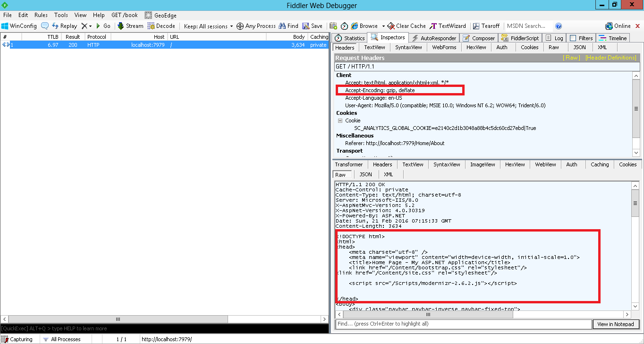Toggle the Filters tab checkbox
Screen dimensions: 644x344
(x=573, y=38)
